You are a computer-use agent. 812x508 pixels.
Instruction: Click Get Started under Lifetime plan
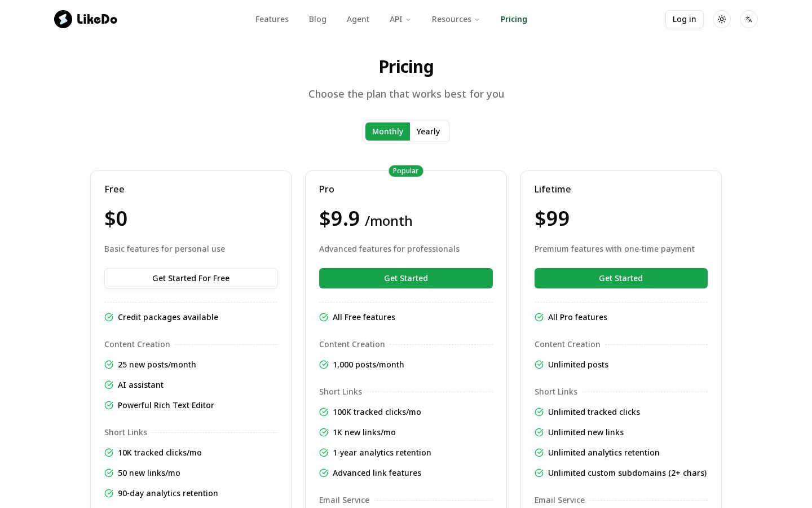[621, 278]
